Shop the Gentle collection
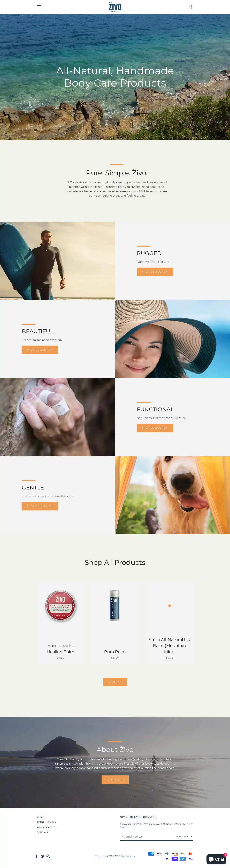 coord(40,506)
